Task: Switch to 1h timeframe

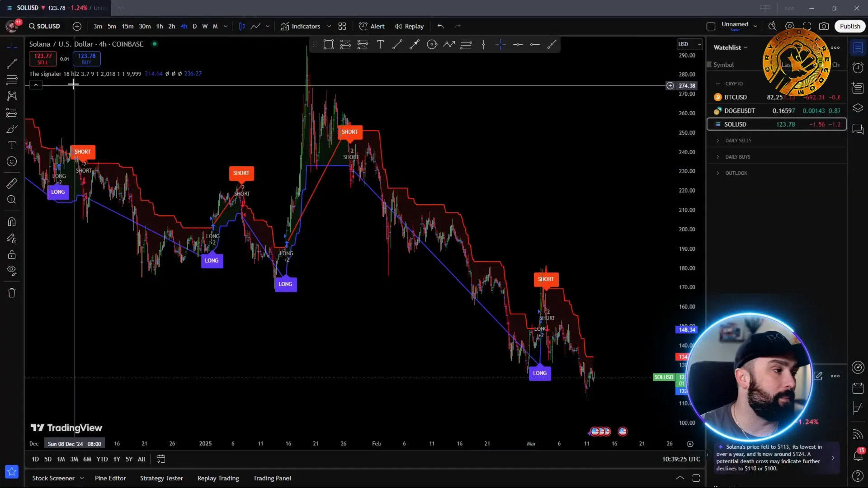Action: [x=160, y=26]
